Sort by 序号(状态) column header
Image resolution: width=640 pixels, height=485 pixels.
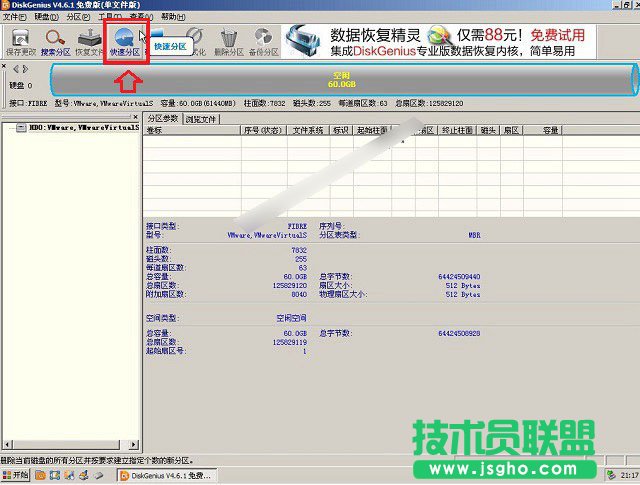pyautogui.click(x=263, y=130)
